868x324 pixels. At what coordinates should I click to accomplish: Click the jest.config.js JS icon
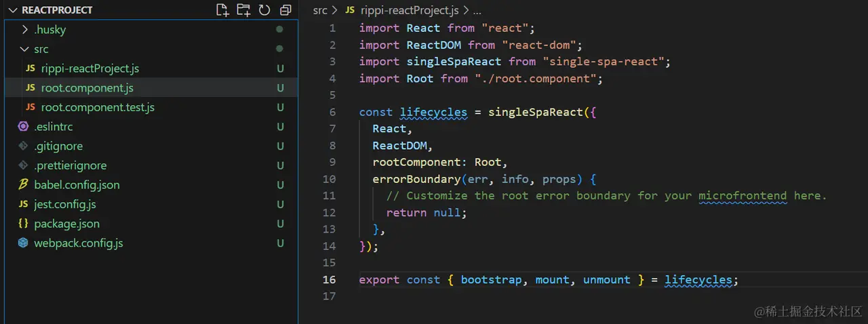23,204
